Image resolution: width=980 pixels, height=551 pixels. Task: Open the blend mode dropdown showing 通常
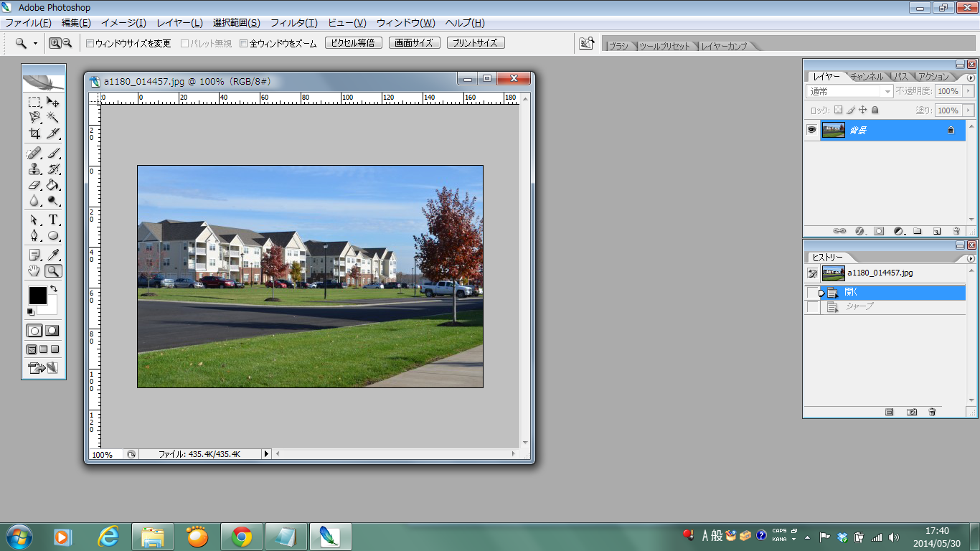[x=849, y=92]
